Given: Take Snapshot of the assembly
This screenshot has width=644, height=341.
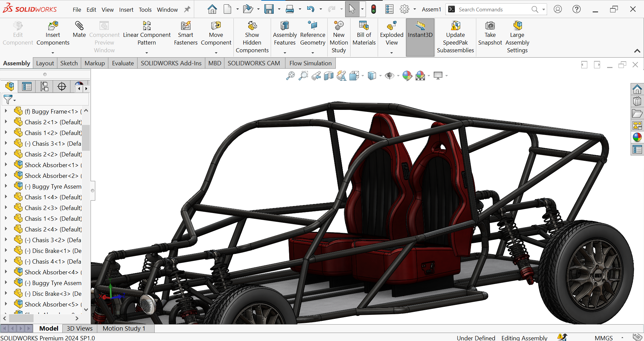Looking at the screenshot, I should pyautogui.click(x=490, y=33).
